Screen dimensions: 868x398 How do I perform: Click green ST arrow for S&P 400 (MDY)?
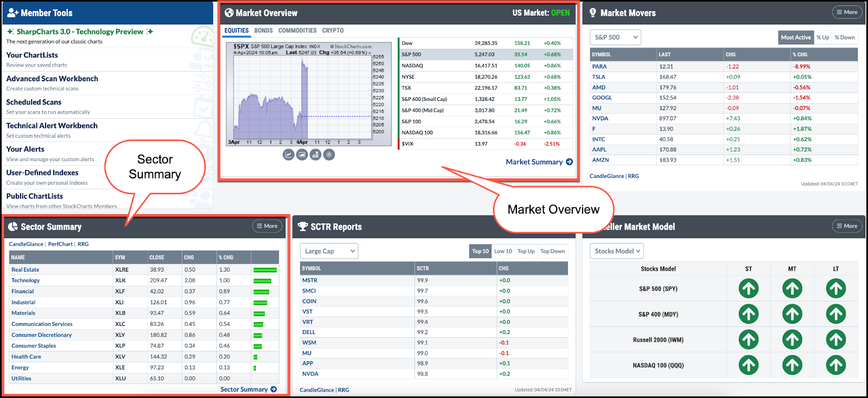[x=749, y=314]
